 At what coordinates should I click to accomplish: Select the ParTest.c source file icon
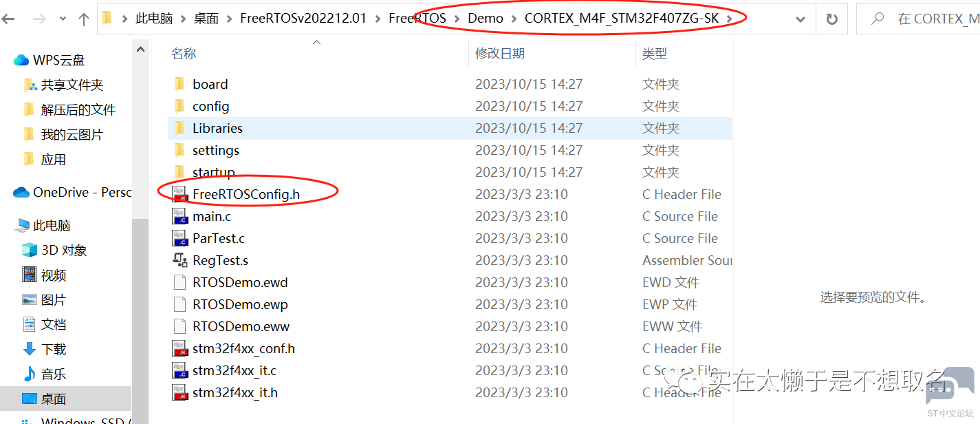click(x=180, y=238)
